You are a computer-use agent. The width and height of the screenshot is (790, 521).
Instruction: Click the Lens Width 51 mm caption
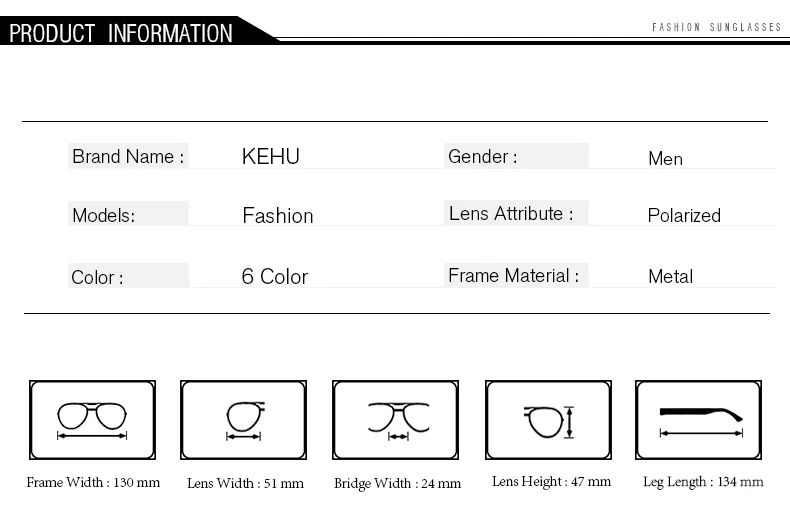(x=245, y=483)
